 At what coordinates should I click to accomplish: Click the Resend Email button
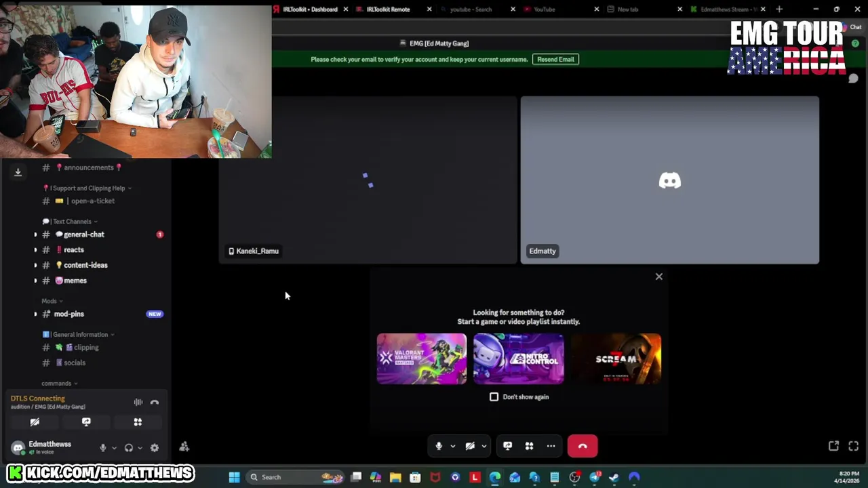tap(555, 60)
